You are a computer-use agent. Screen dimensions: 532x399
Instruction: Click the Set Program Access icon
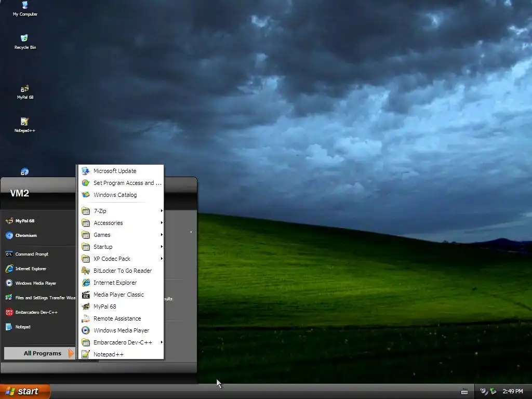(86, 183)
